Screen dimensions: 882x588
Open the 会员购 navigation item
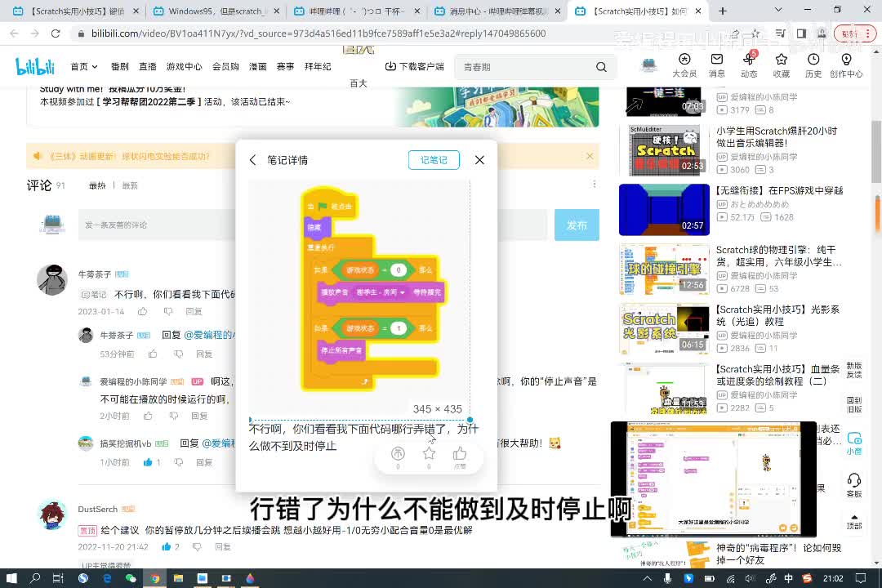pos(225,66)
